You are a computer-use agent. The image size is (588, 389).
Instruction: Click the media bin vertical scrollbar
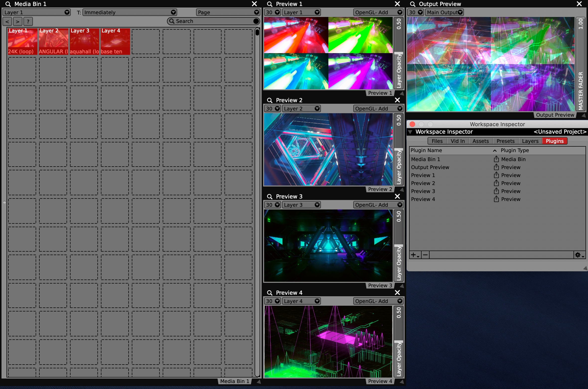[257, 202]
